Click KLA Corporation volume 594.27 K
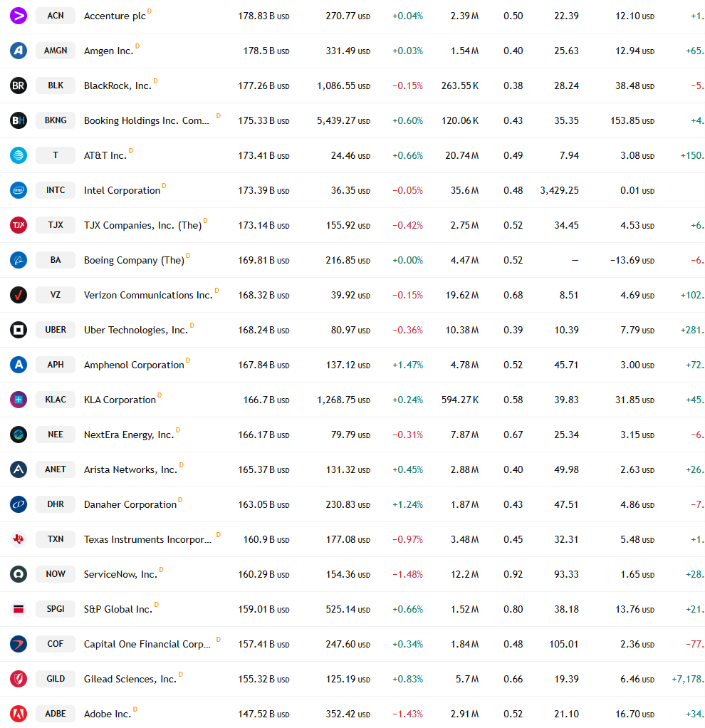This screenshot has width=705, height=728. [x=460, y=400]
